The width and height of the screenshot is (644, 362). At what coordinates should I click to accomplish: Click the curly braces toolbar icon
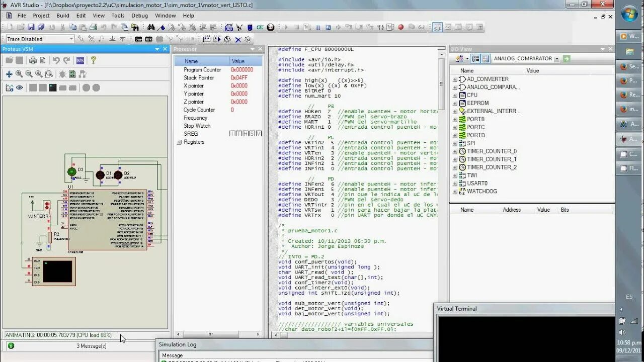[380, 27]
